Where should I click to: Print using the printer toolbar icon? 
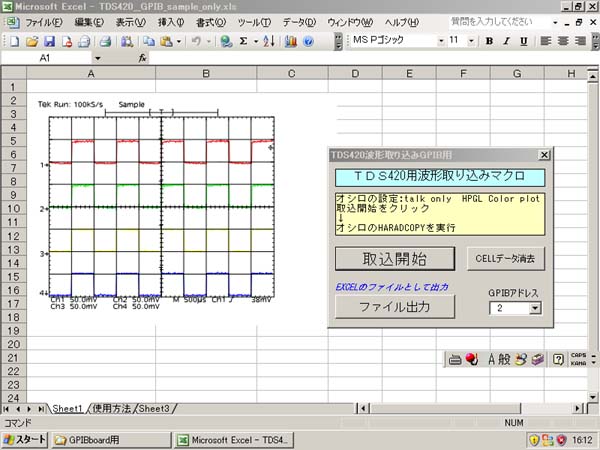(105, 41)
